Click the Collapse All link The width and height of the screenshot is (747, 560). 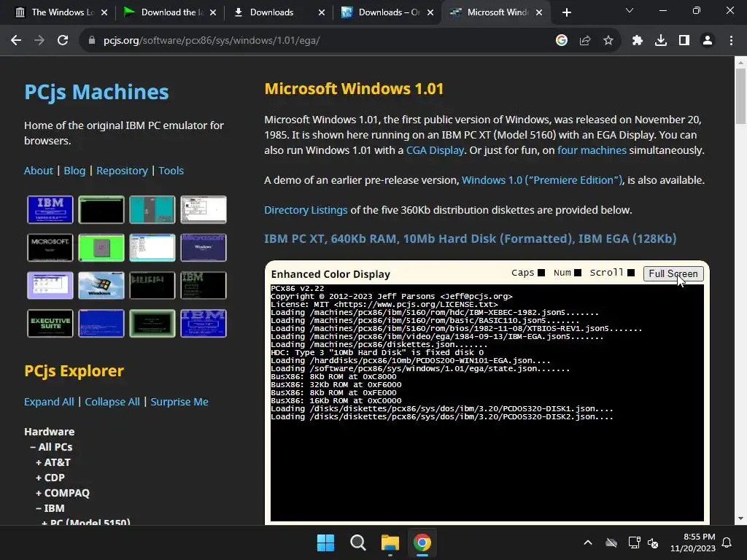[x=112, y=402]
